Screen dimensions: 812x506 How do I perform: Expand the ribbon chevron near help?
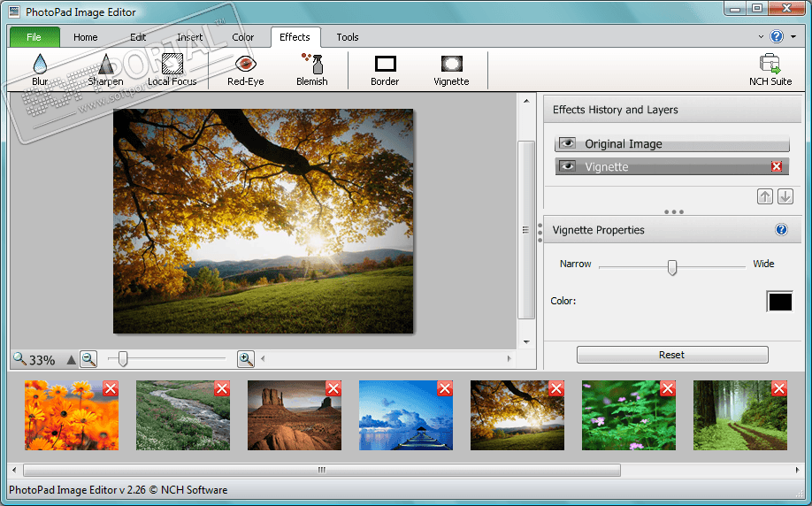coord(761,37)
